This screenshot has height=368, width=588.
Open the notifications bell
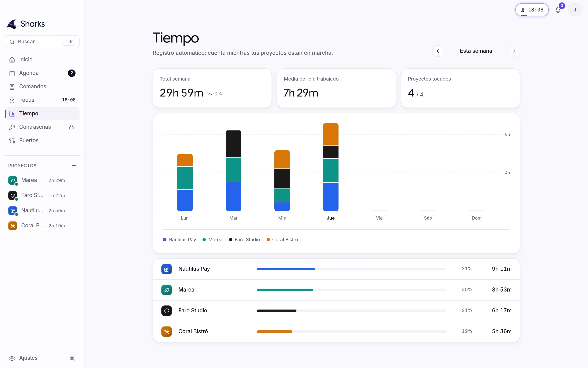558,10
